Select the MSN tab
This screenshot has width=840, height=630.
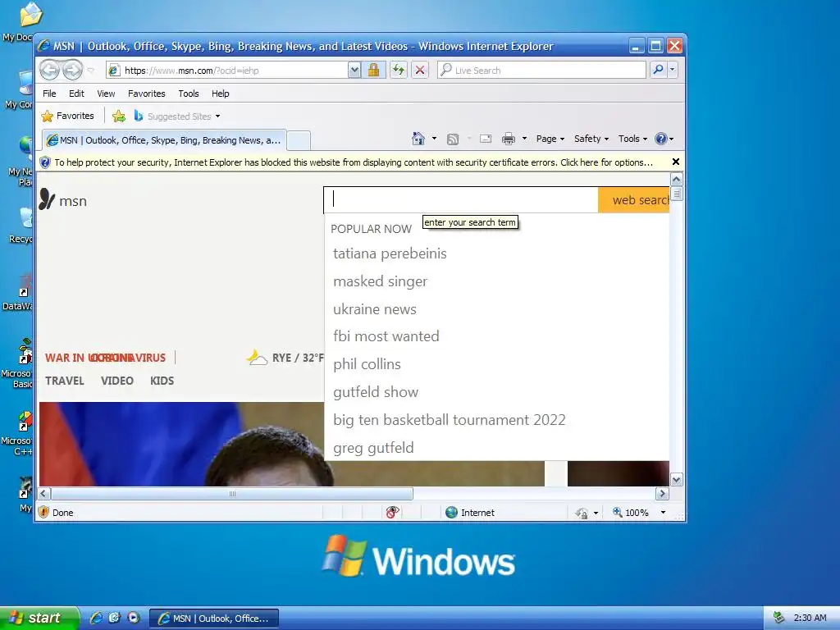tap(164, 140)
